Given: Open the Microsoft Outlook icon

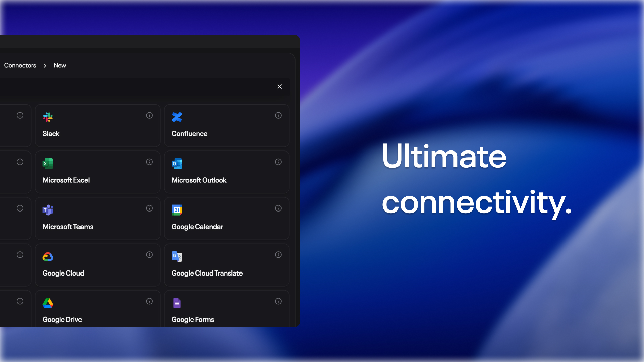Looking at the screenshot, I should 177,164.
